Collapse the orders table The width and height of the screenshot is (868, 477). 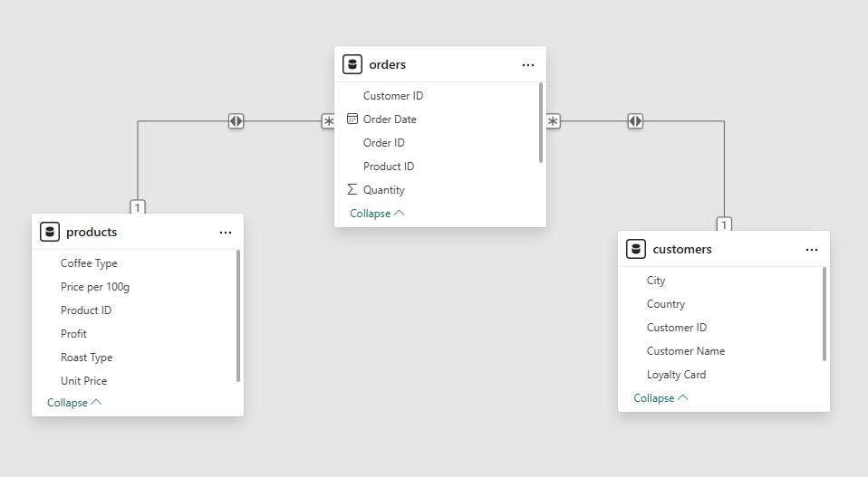377,214
